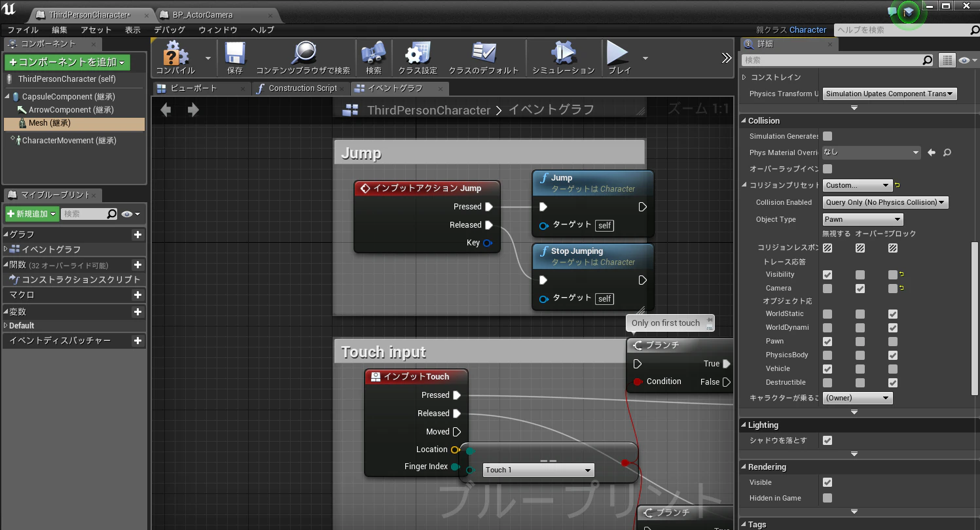Screen dimensions: 980x530
Task: Click the Compile (コンパイル) toolbar icon
Action: (175, 54)
